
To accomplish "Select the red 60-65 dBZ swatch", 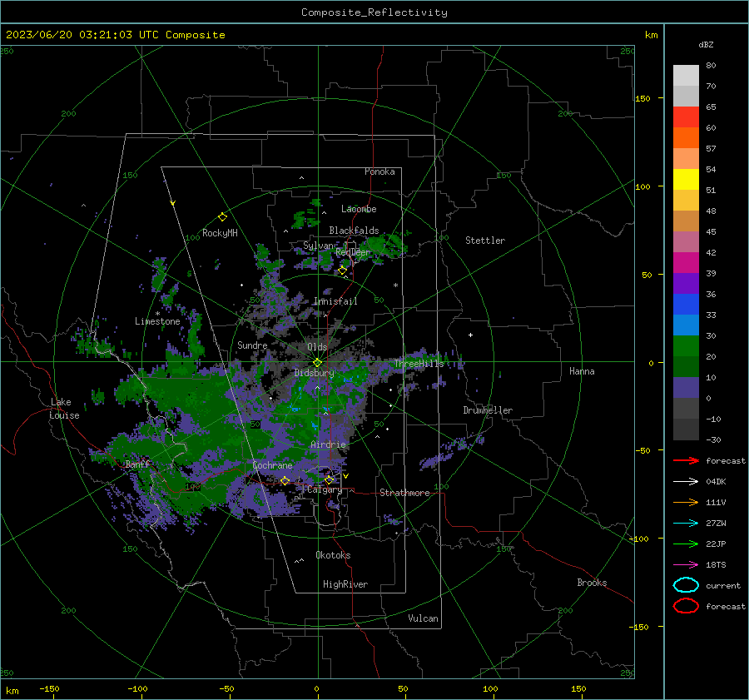I will (x=686, y=117).
